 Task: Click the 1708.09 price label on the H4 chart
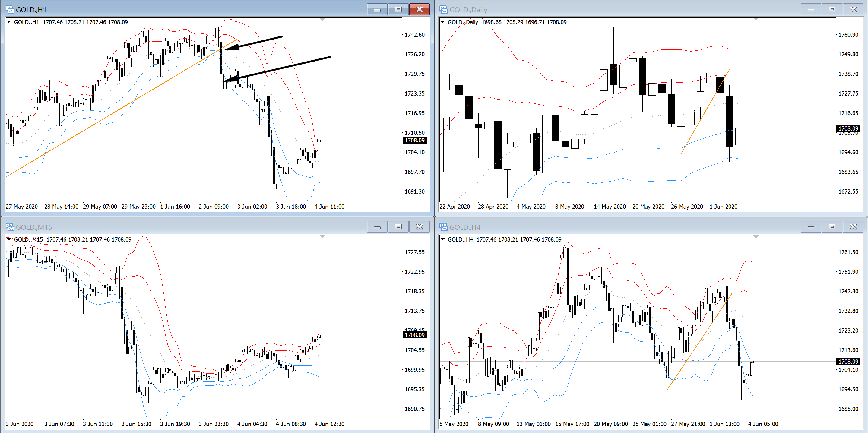[x=848, y=361]
